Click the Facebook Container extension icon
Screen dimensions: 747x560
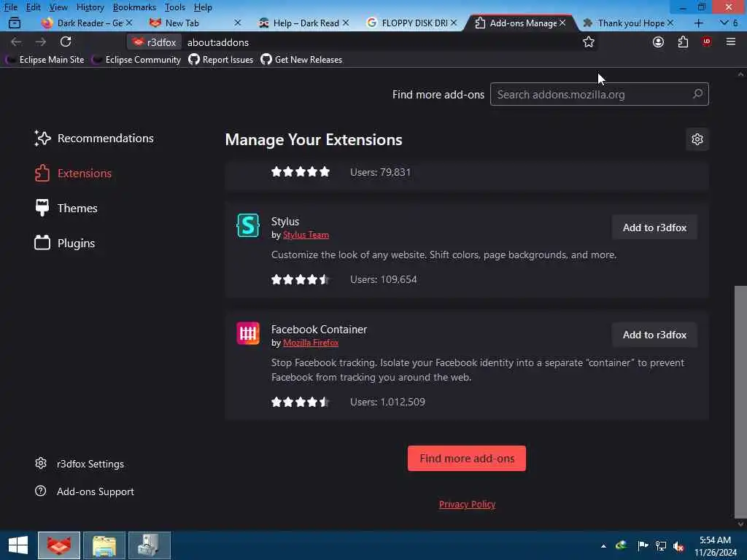point(248,332)
